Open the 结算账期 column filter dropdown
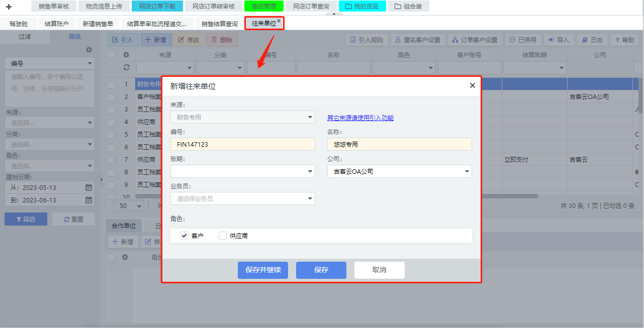The image size is (644, 328). [x=534, y=68]
